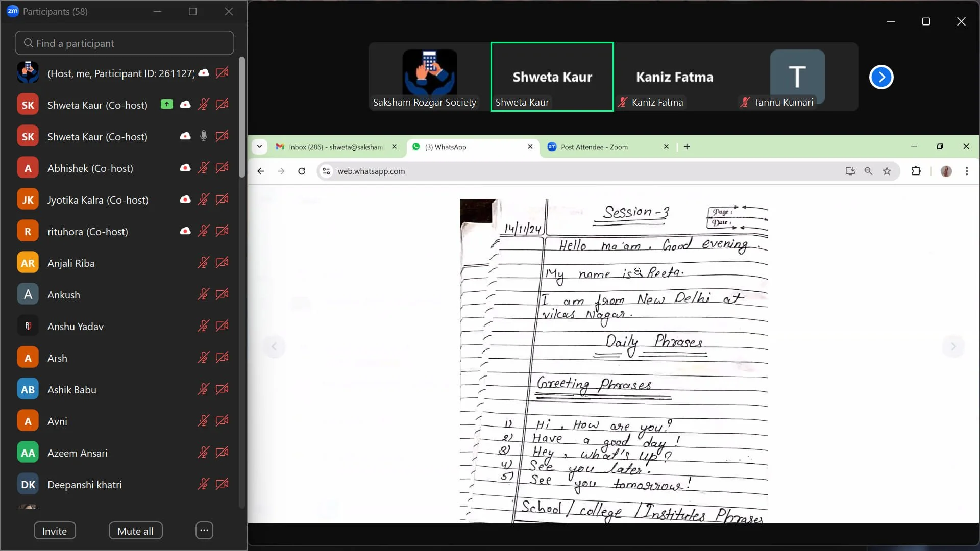Click the video-off icon for Anjali Riba

click(222, 263)
